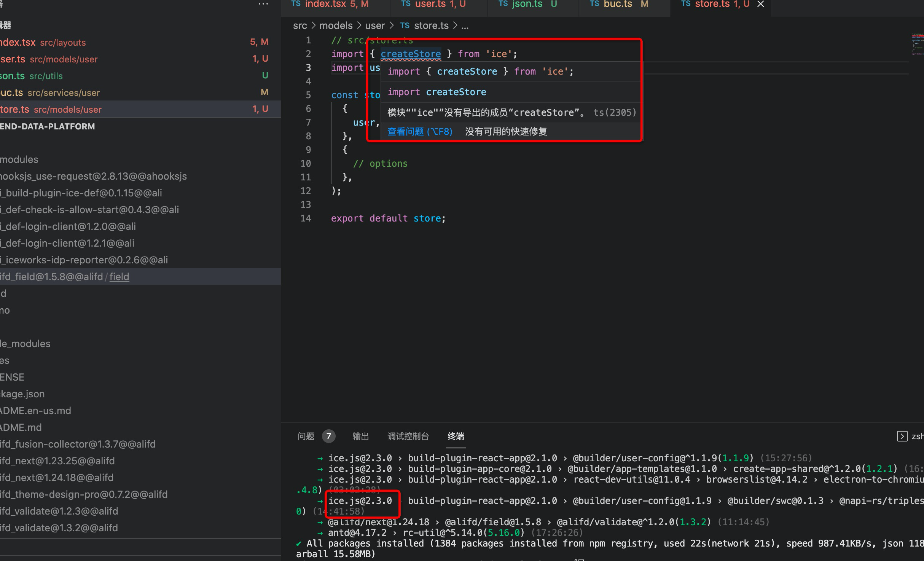The image size is (924, 561).
Task: Open package.json in file tree
Action: 140,394
